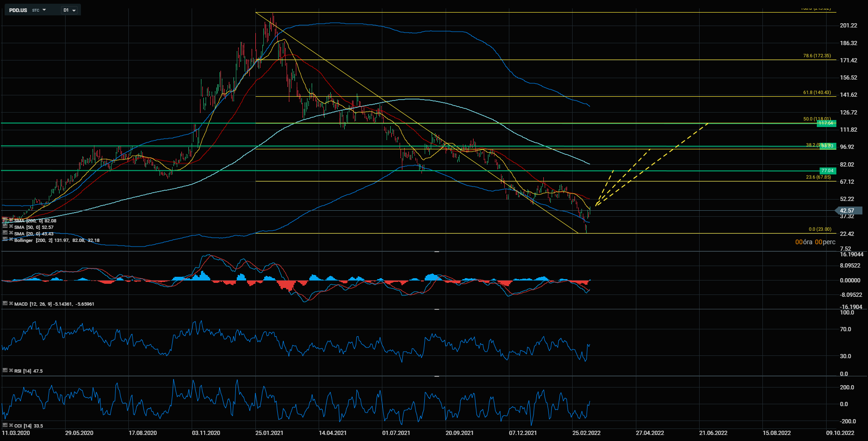This screenshot has height=441, width=868.
Task: Open MACD indicator settings icon
Action: click(x=5, y=304)
